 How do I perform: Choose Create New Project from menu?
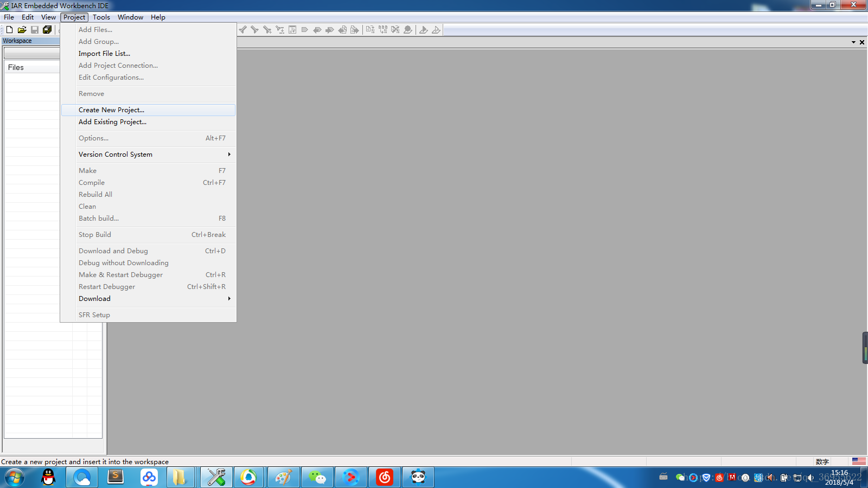148,110
